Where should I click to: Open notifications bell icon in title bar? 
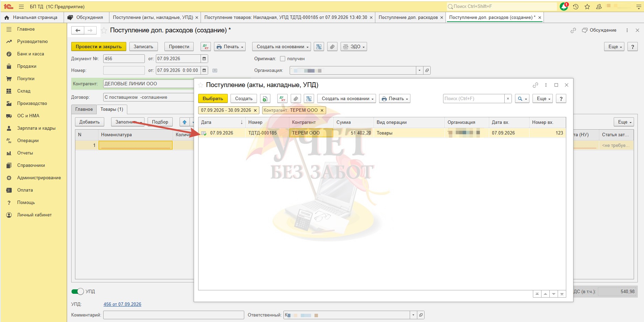564,7
